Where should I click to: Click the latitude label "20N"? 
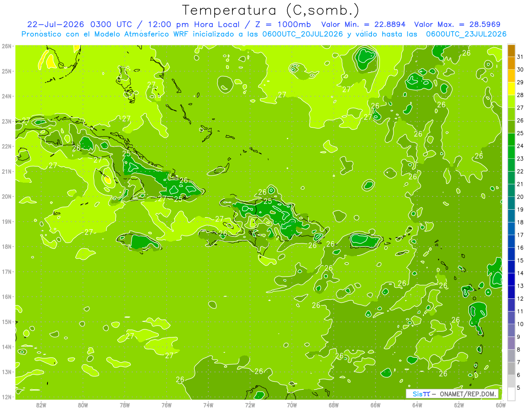click(7, 196)
